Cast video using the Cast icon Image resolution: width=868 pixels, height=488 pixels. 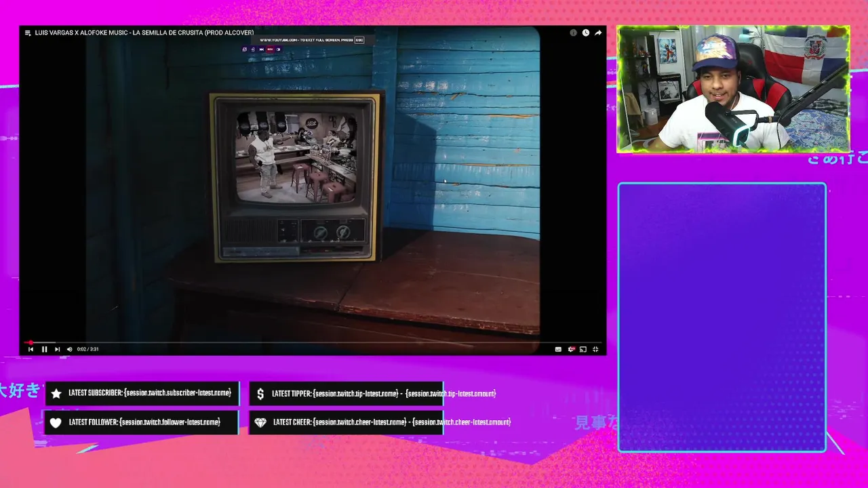pyautogui.click(x=583, y=349)
